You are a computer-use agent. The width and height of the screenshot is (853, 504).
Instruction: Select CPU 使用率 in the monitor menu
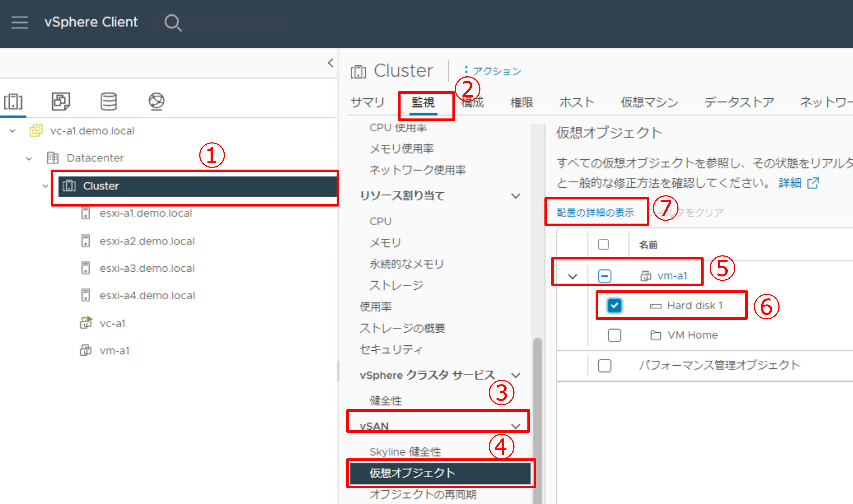pyautogui.click(x=398, y=128)
